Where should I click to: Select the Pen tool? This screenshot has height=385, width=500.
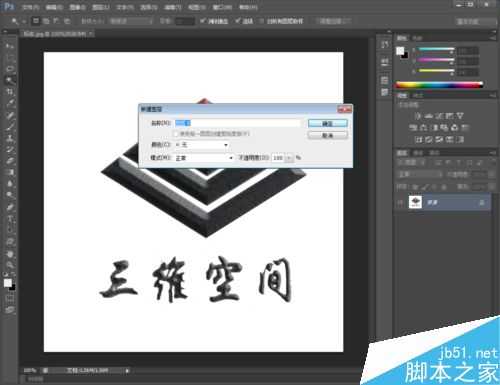pos(10,207)
